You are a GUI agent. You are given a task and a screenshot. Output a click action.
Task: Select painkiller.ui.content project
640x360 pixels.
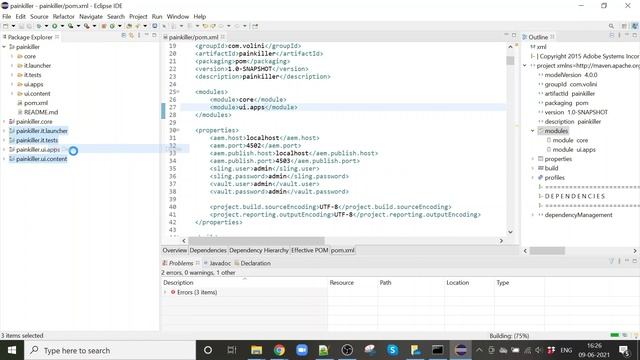38,159
